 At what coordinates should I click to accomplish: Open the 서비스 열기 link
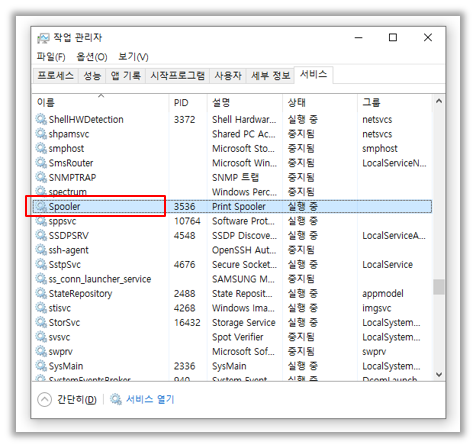[150, 399]
